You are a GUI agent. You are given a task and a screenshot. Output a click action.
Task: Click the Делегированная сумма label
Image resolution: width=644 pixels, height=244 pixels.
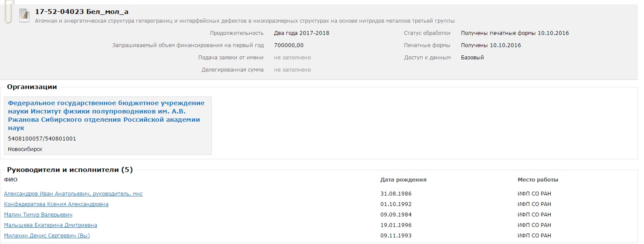click(233, 70)
